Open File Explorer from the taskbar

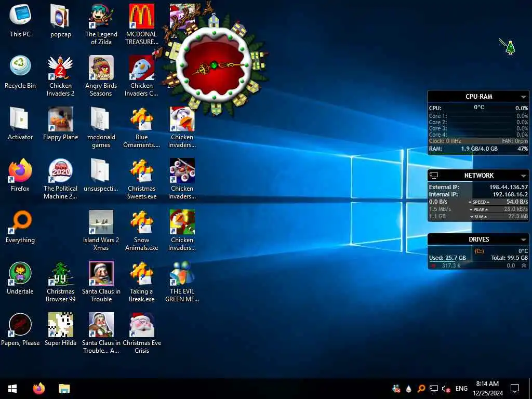coord(64,389)
